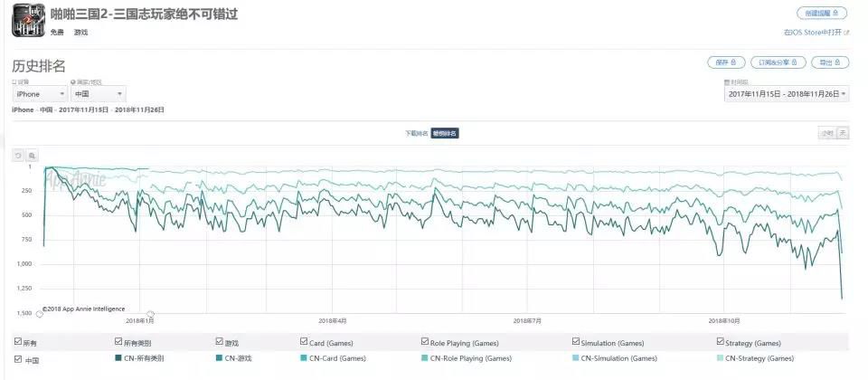Click the 啪啪三国2 app icon thumbnail
The width and height of the screenshot is (868, 380).
[28, 21]
